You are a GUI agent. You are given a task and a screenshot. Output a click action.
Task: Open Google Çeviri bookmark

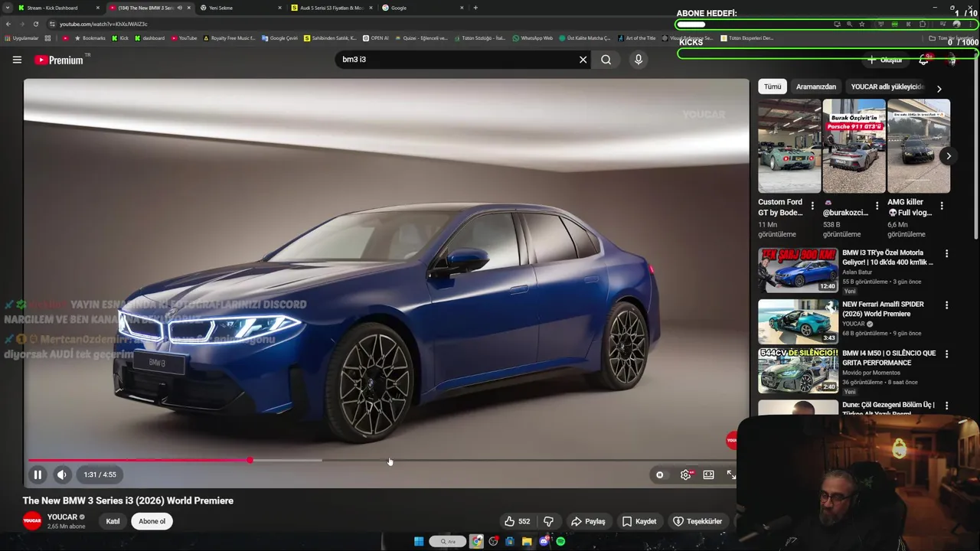pos(279,38)
